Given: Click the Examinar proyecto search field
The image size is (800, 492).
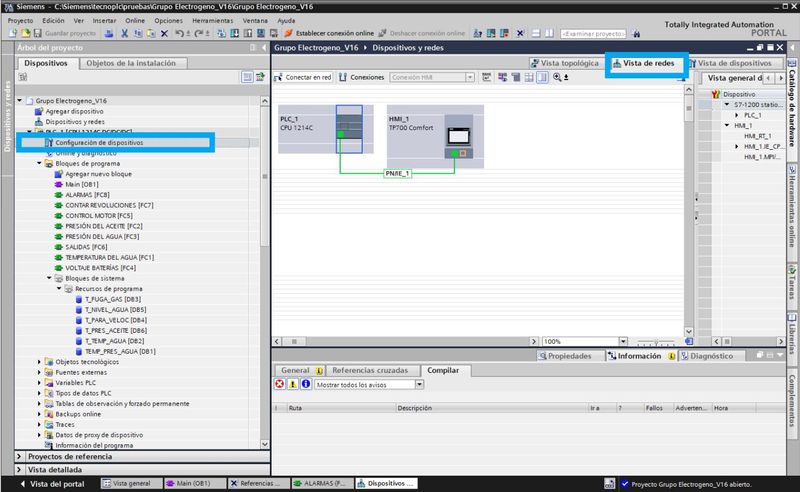Looking at the screenshot, I should (x=593, y=34).
